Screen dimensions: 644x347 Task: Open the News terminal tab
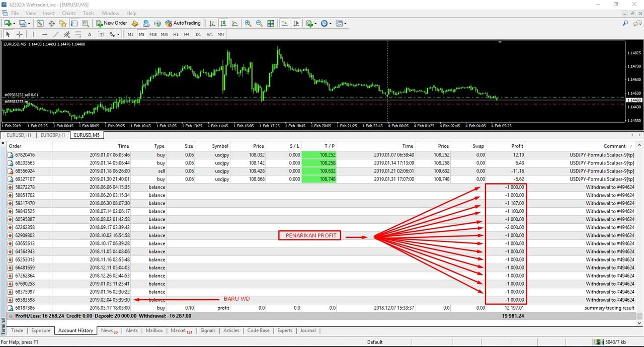109,330
